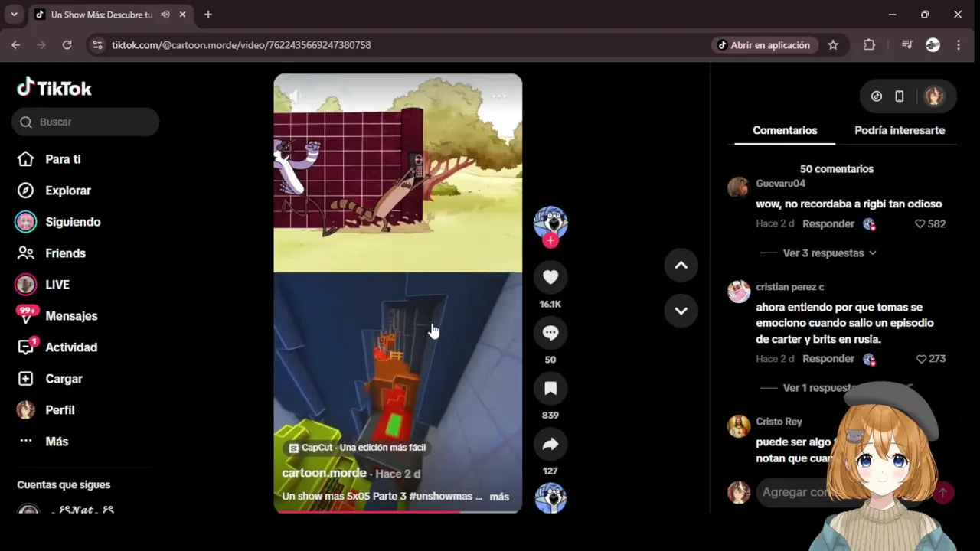Click the Agregar comentario field

pos(796,492)
